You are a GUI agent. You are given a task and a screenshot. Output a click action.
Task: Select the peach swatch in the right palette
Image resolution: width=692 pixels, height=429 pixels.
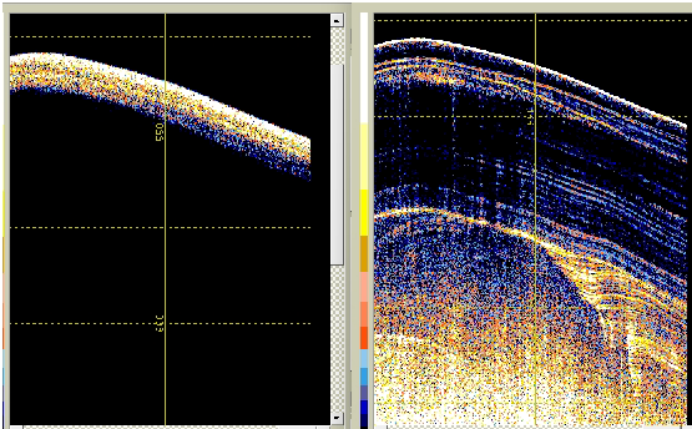coord(366,288)
